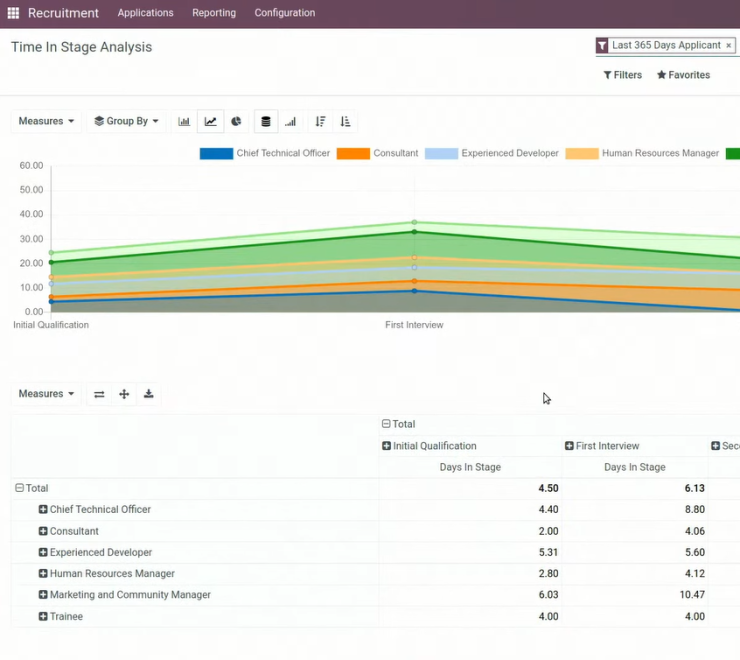Toggle cumulative chart mode
The width and height of the screenshot is (740, 660).
[x=291, y=121]
